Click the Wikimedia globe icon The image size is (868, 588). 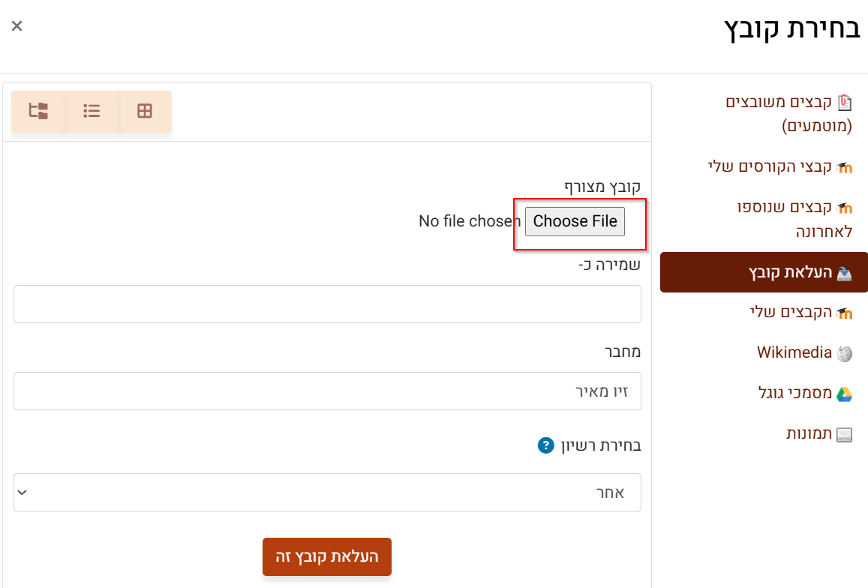point(845,353)
